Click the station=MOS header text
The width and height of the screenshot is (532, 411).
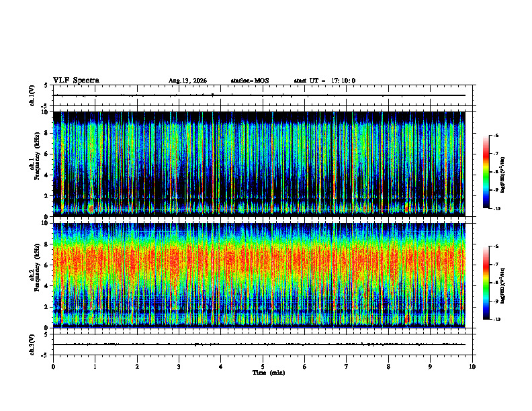(x=250, y=81)
